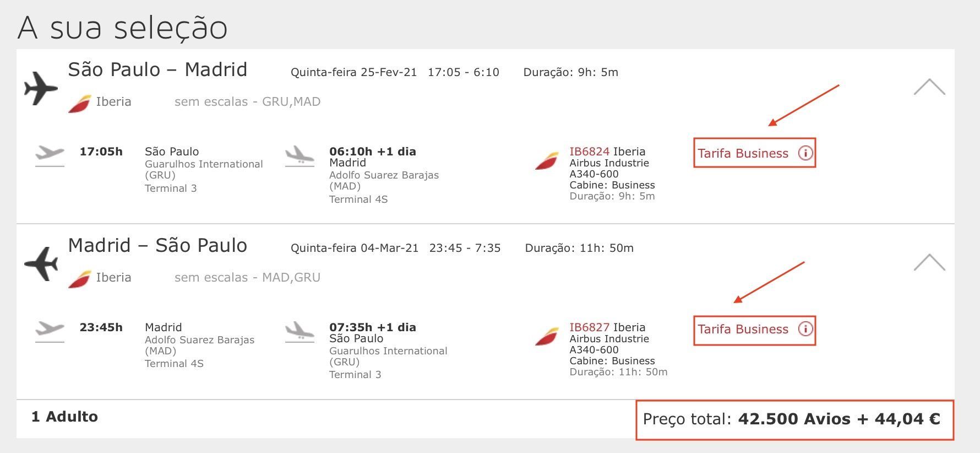Click the São Paulo – Madrid route heading
The width and height of the screenshot is (980, 453).
click(157, 69)
